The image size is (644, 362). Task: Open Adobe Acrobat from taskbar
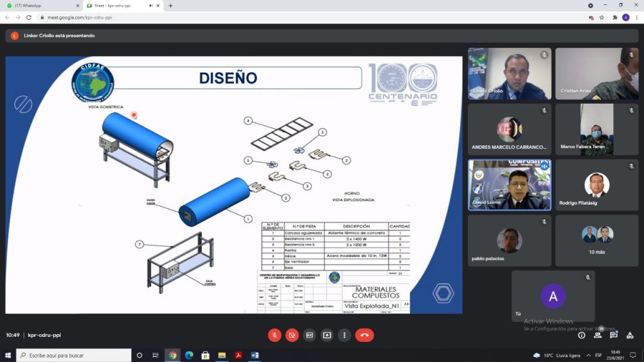coord(238,356)
